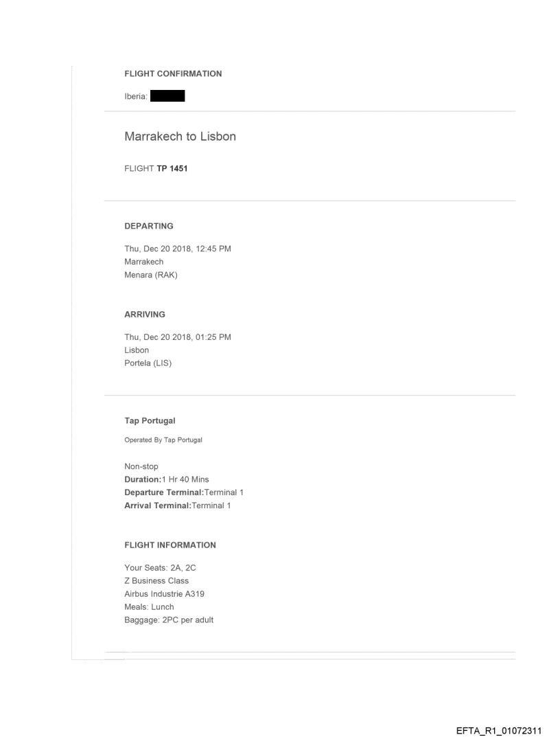560x737 pixels.
Task: Click the FLIGHT INFORMATION heading
Action: point(170,545)
